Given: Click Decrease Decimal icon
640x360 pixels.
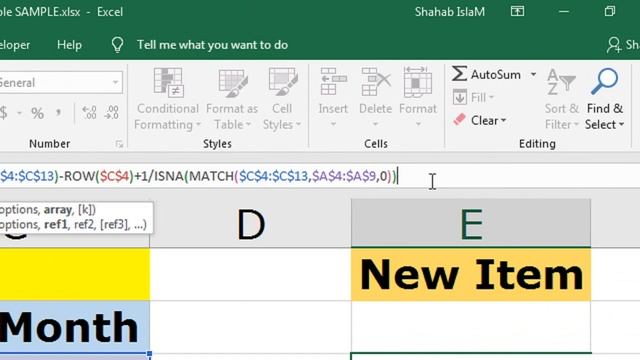Looking at the screenshot, I should point(111,113).
